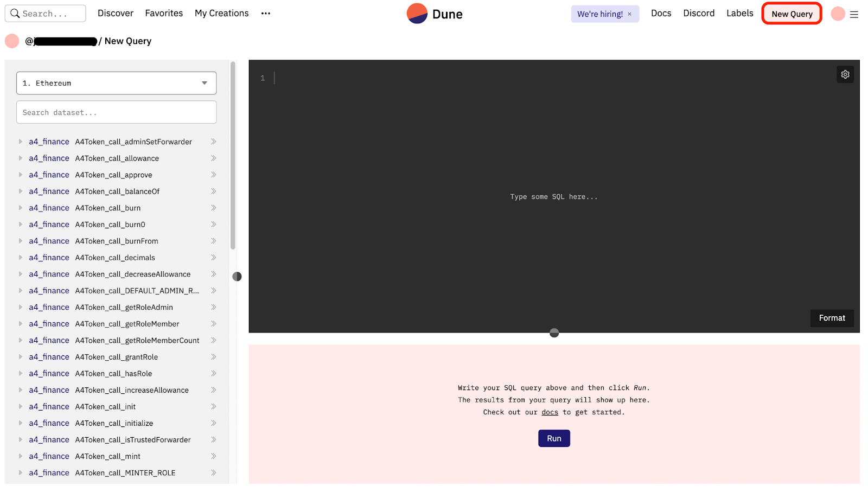Open the docs link in the results panel
Screen dimensions: 868x492
[550, 412]
